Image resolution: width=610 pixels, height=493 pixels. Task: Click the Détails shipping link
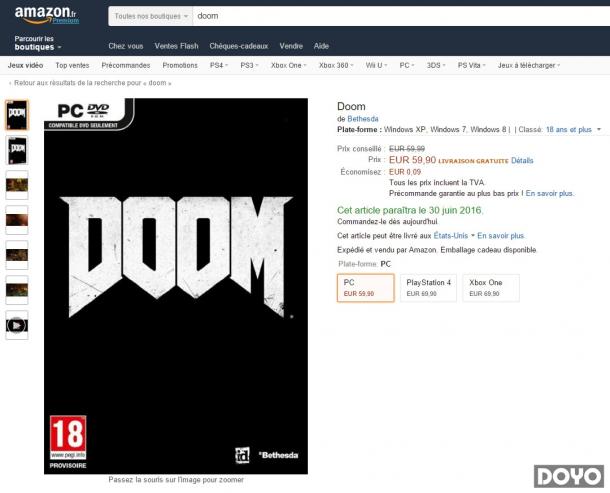click(x=522, y=160)
